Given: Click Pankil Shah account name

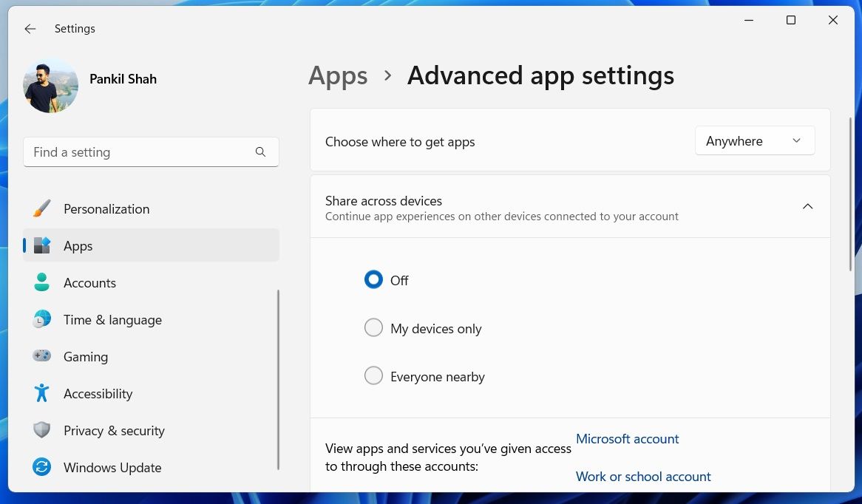Looking at the screenshot, I should [123, 79].
